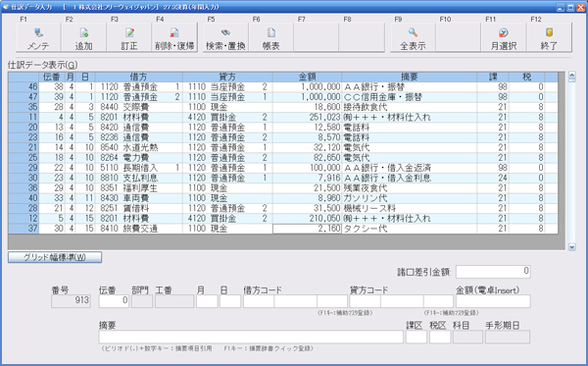The width and height of the screenshot is (588, 366).
Task: Select the ガソリン代 entry row
Action: pyautogui.click(x=283, y=198)
